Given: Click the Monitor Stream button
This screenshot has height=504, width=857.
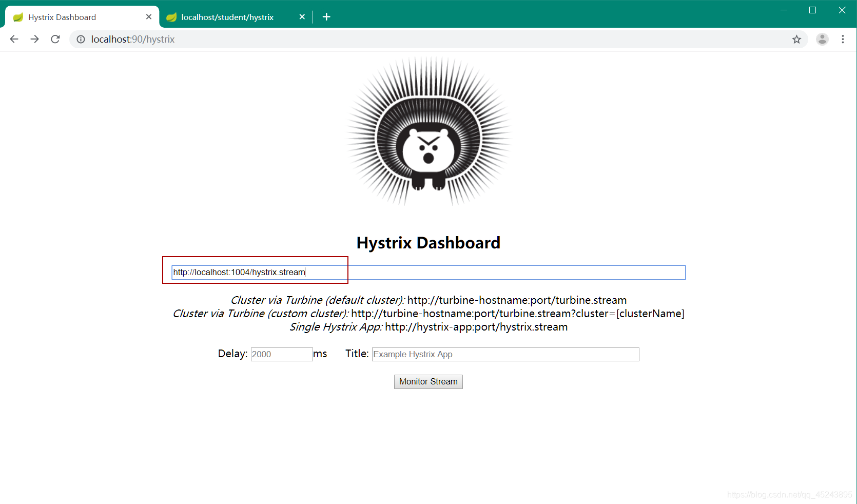Looking at the screenshot, I should 428,382.
